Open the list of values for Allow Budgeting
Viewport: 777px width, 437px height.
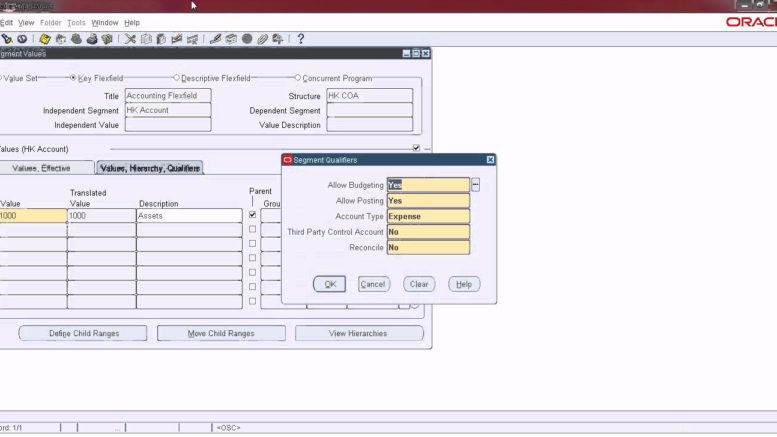(476, 185)
